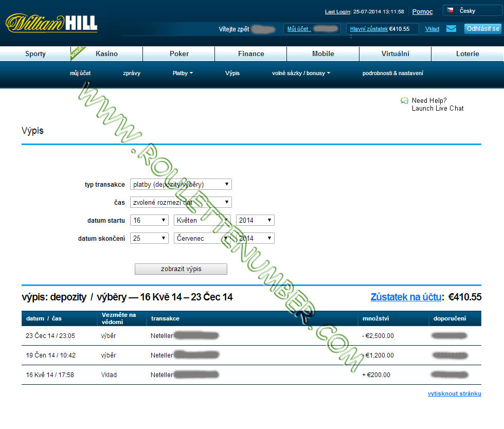The height and width of the screenshot is (429, 504).
Task: Open end month dropdown showing Červenec
Action: click(202, 238)
